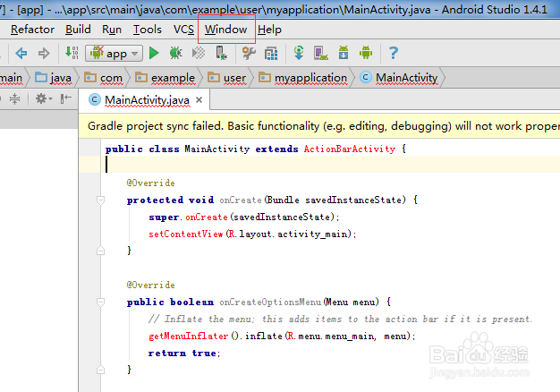Attach debugger to Android process

tap(221, 53)
